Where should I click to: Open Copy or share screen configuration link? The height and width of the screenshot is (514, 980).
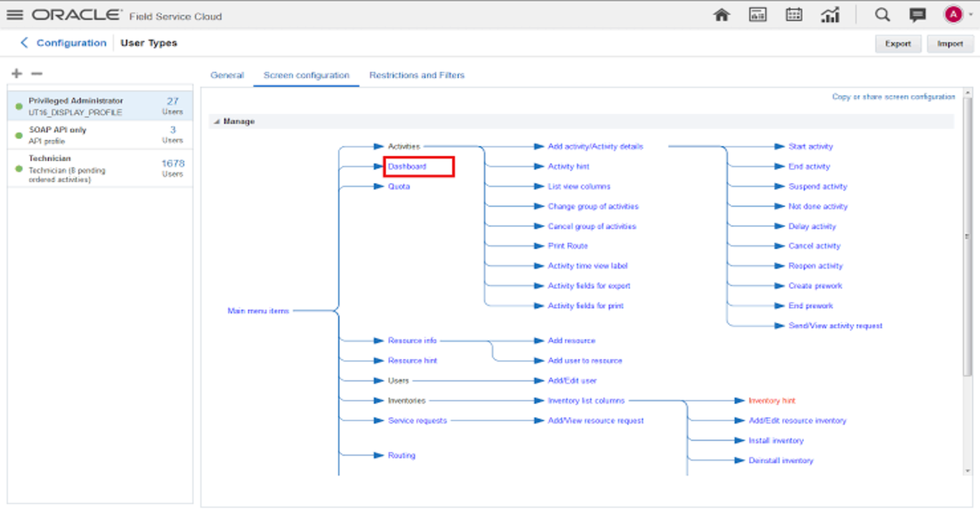(x=893, y=97)
